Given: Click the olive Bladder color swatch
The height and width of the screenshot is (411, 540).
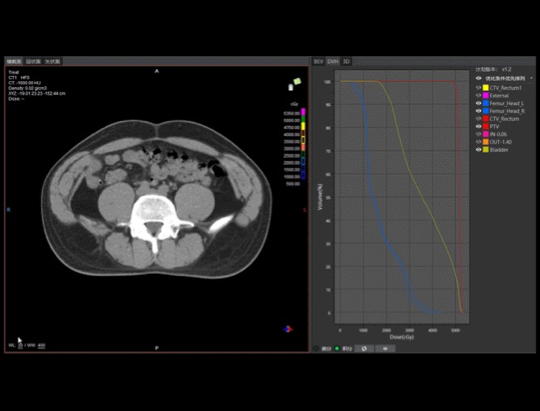Looking at the screenshot, I should pos(486,150).
